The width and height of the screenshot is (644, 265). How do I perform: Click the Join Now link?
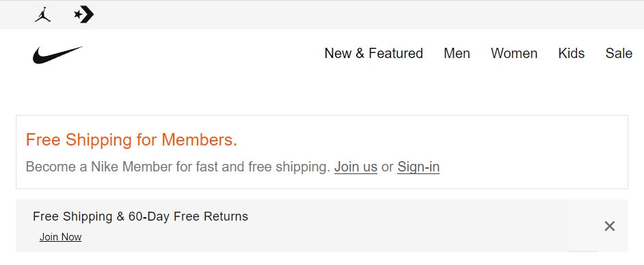[60, 237]
